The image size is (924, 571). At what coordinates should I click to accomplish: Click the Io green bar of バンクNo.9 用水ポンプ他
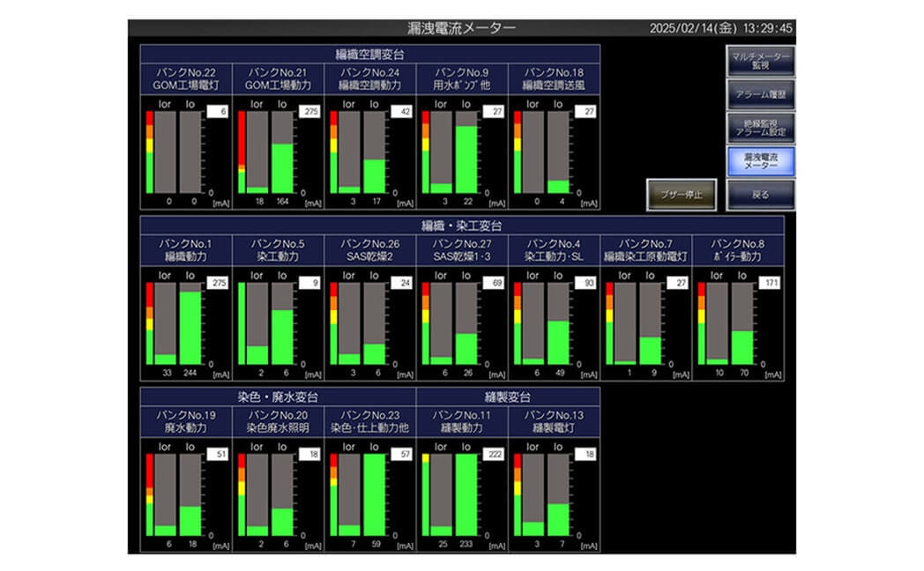coord(466,159)
